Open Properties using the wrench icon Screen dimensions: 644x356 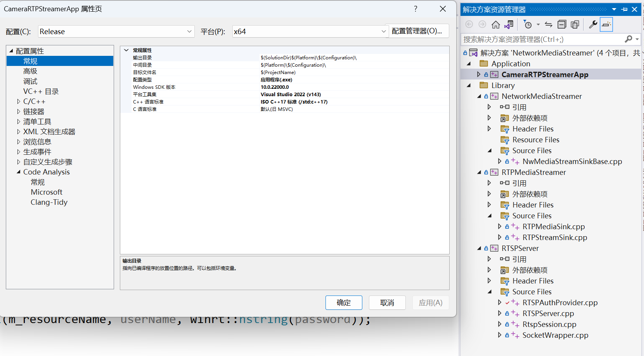[593, 24]
